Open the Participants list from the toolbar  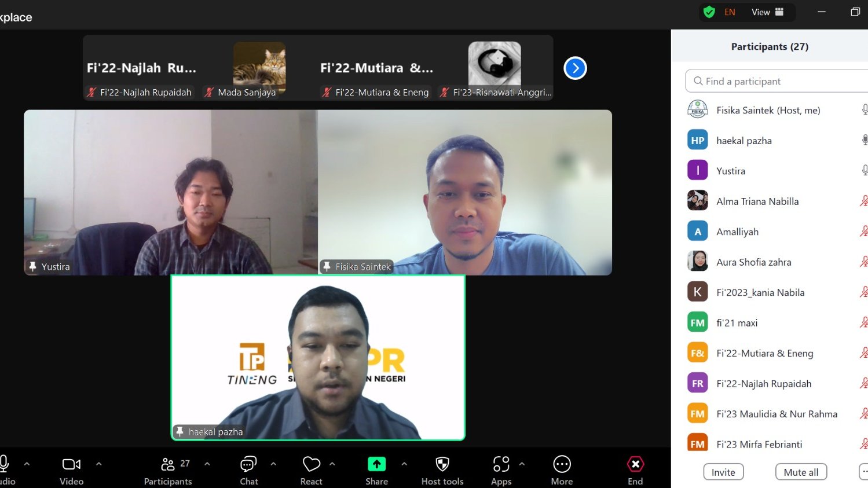[x=168, y=469]
